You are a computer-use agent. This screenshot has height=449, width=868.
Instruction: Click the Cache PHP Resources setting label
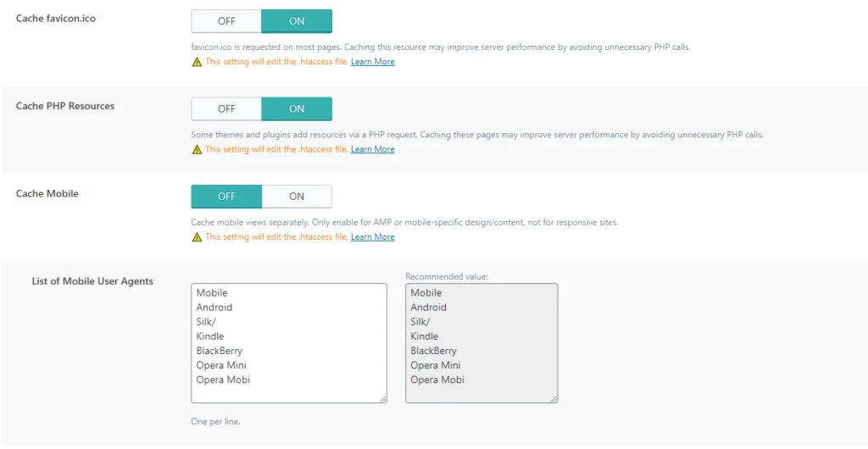click(65, 106)
